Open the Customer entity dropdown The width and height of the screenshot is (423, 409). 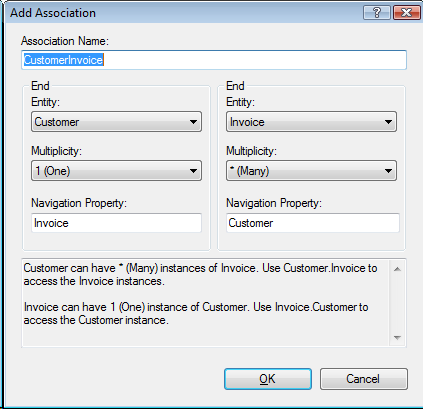[116, 122]
